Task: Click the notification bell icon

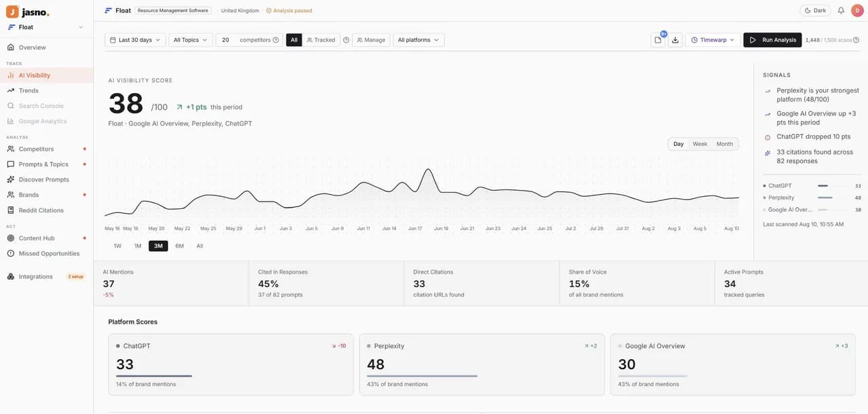Action: (841, 10)
